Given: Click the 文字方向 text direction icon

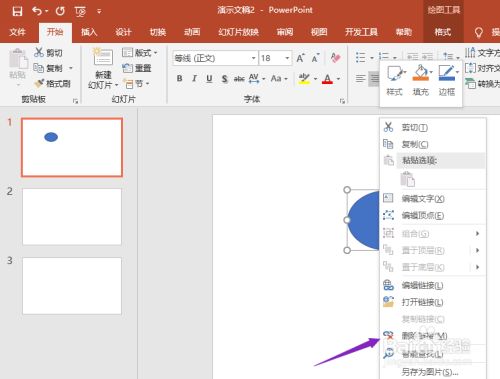Looking at the screenshot, I should point(470,52).
